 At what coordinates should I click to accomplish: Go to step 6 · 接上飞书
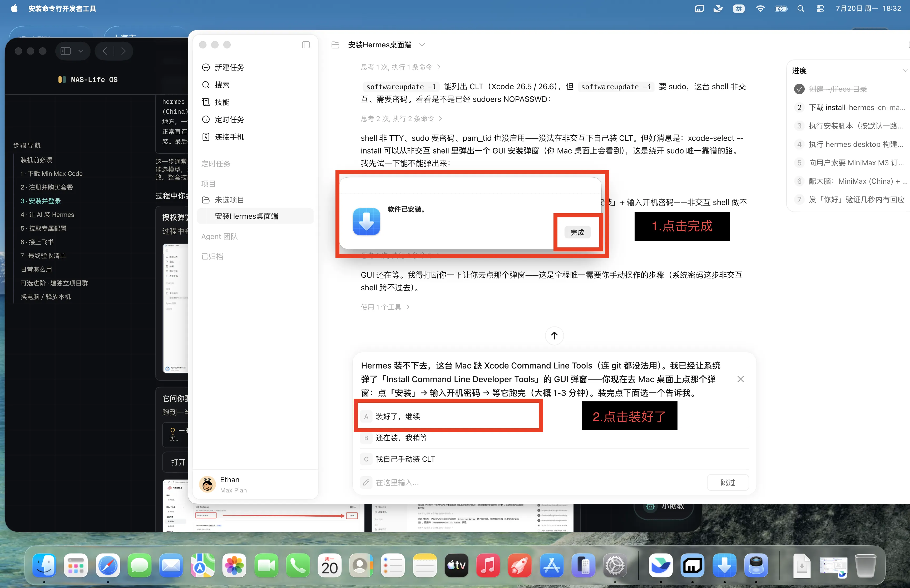[x=37, y=242]
